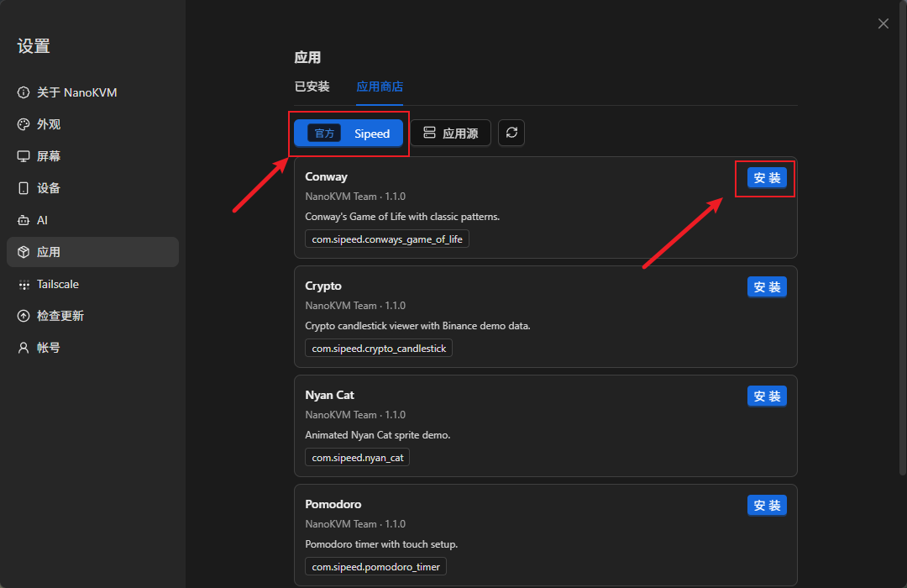907x588 pixels.
Task: Click 'Animated Nyan Cat sprite demo.' description
Action: (x=378, y=435)
